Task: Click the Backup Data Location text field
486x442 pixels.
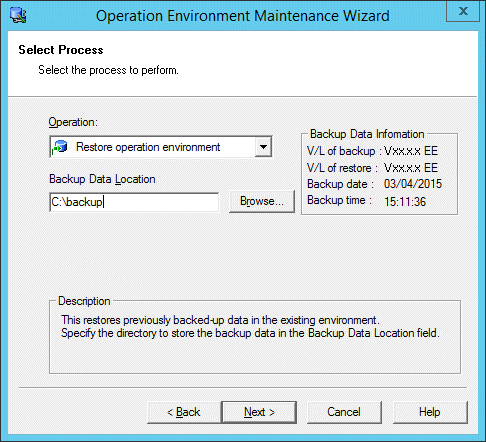Action: (x=134, y=202)
